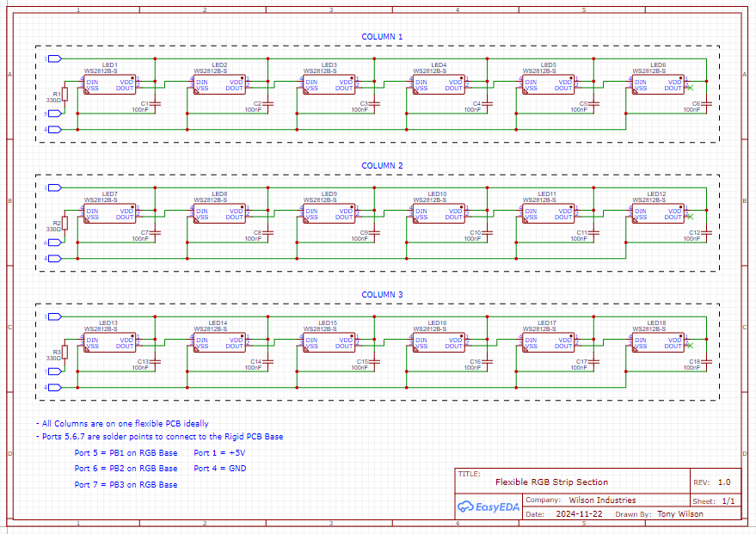
Task: Select resistor R2 symbol
Action: point(65,223)
